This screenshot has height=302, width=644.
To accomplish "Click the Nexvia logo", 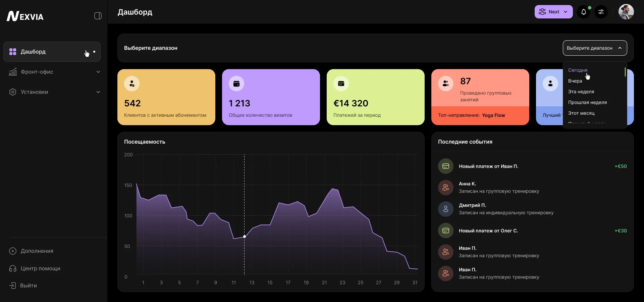I will click(25, 16).
